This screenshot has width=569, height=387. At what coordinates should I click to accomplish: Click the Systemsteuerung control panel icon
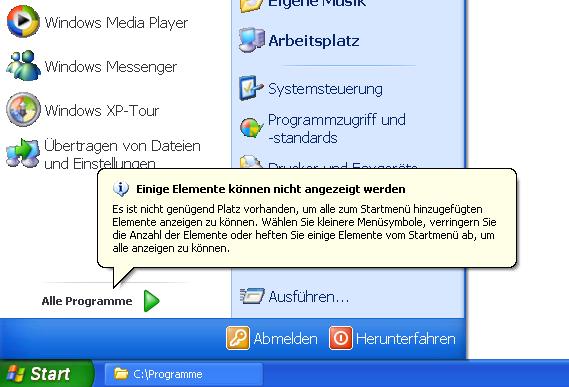point(251,88)
